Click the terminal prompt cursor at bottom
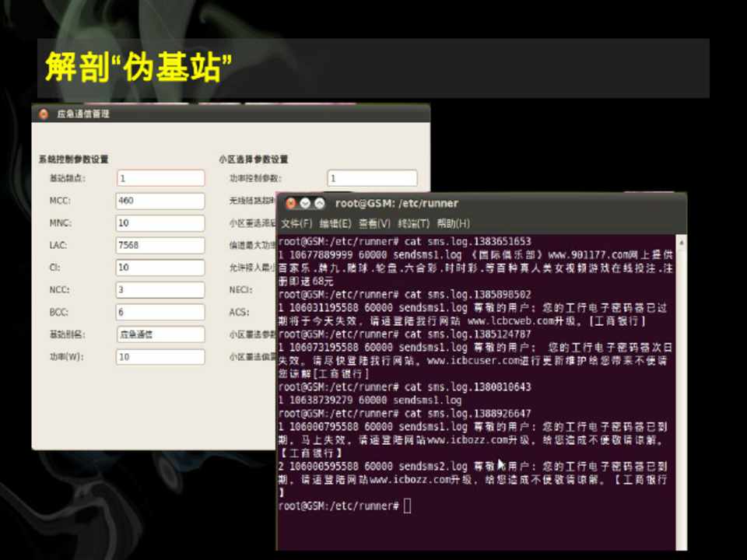This screenshot has width=747, height=560. [408, 506]
